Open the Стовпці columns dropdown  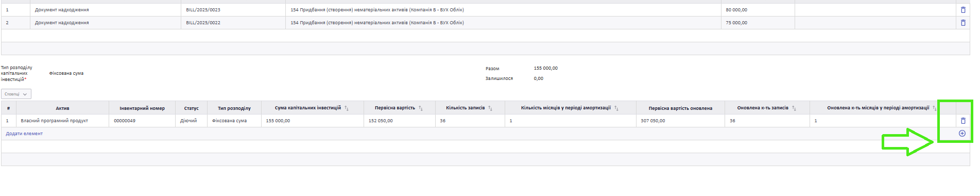point(16,94)
